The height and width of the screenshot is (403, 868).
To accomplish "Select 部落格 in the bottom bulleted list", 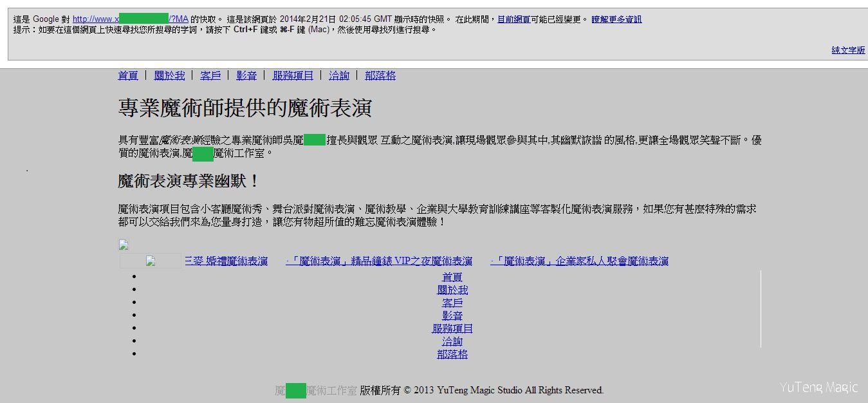I will [x=452, y=354].
